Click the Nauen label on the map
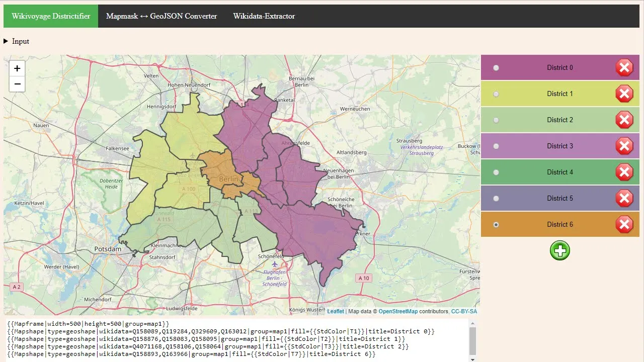 pyautogui.click(x=41, y=125)
